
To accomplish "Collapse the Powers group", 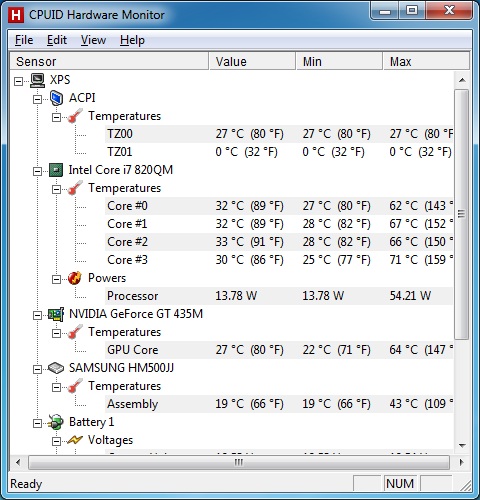I will tap(57, 279).
